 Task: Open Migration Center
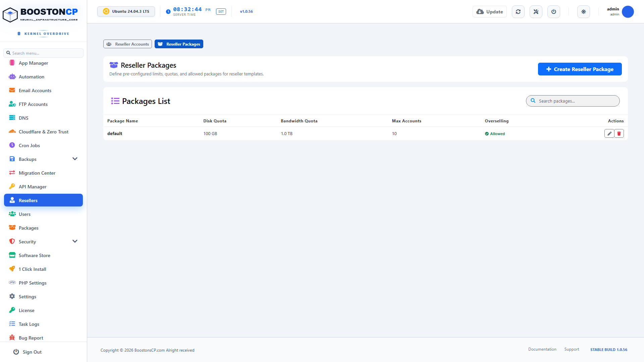tap(43, 173)
